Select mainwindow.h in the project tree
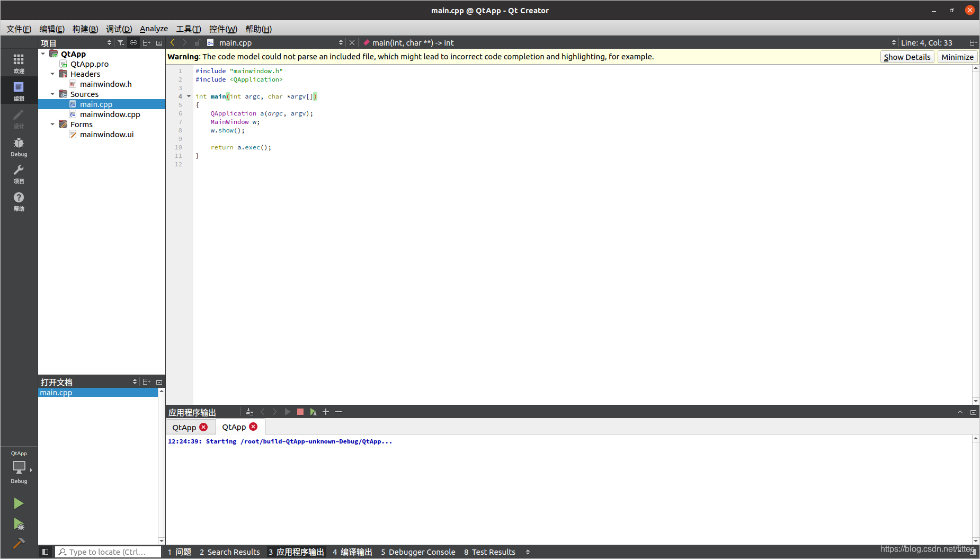The image size is (980, 559). tap(106, 84)
